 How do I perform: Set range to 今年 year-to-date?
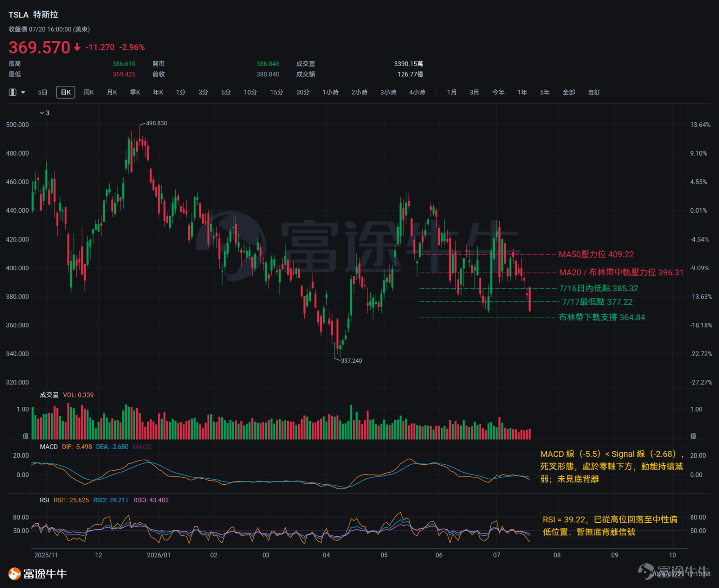498,92
